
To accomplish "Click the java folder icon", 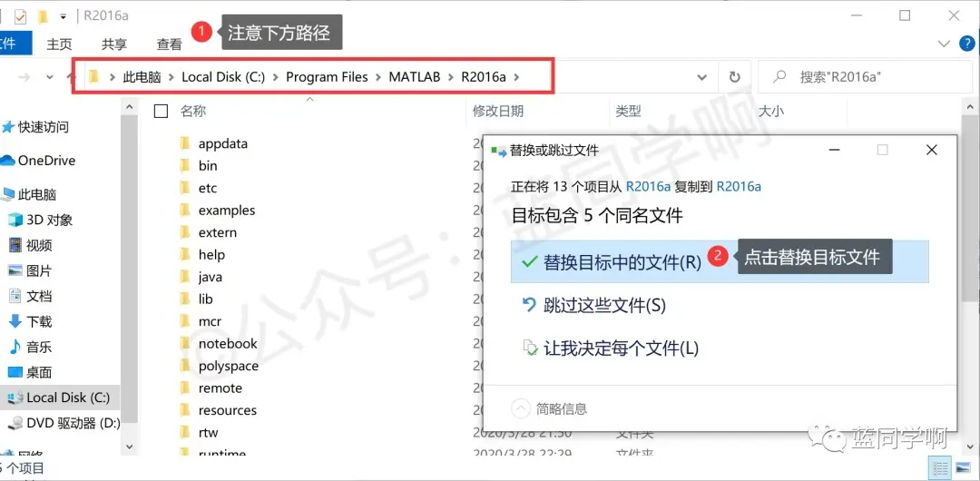I will (184, 277).
